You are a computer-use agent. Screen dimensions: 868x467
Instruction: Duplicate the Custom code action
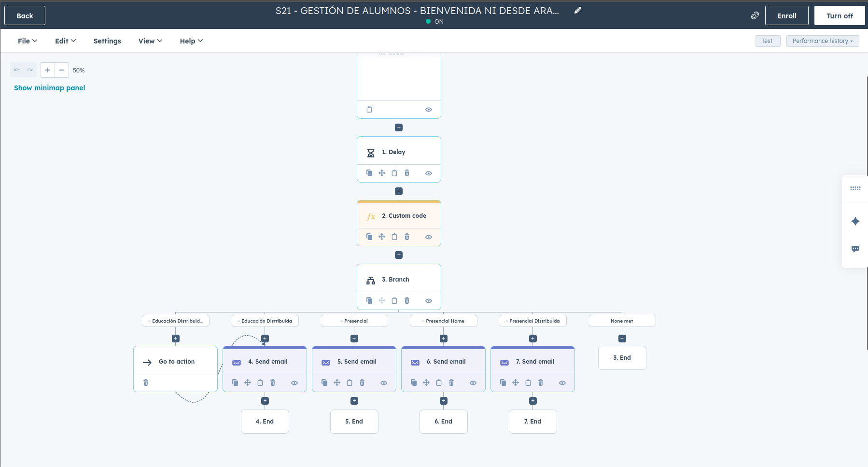(369, 237)
